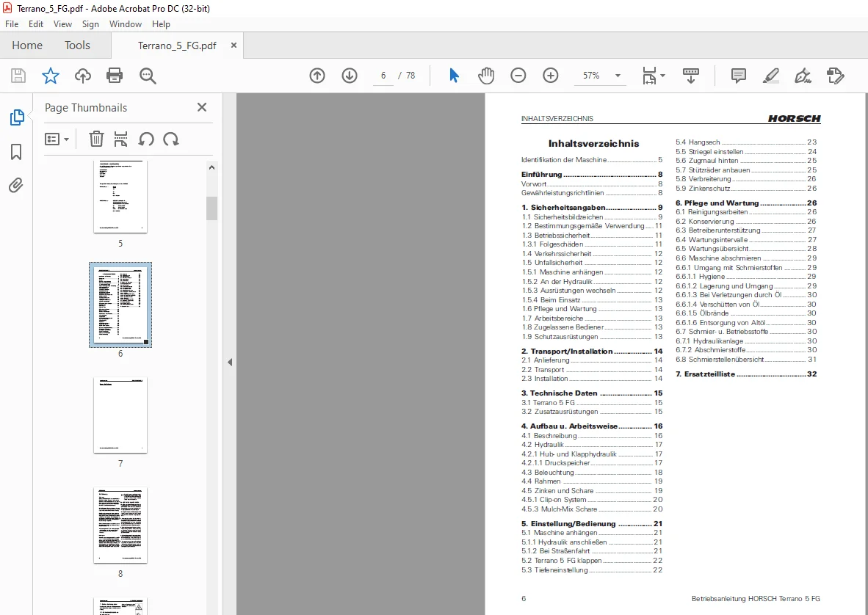The width and height of the screenshot is (868, 615).
Task: Select page 5 thumbnail
Action: 120,197
